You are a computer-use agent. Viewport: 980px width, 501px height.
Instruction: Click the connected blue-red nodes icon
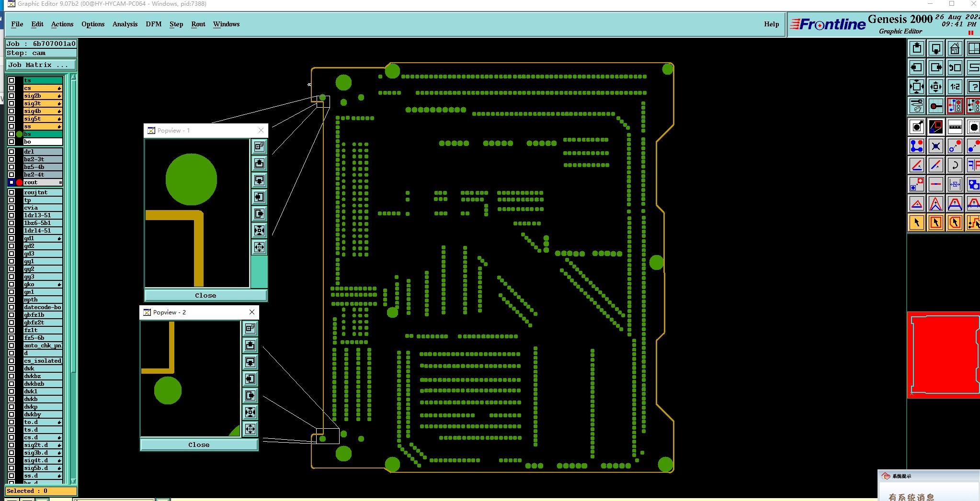(917, 146)
